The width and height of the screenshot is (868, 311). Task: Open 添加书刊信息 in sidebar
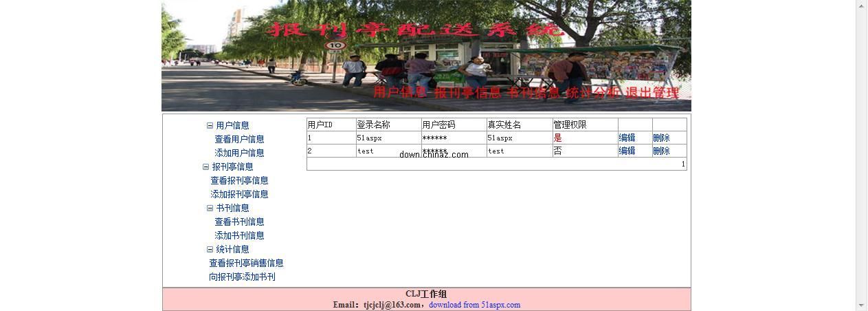239,235
